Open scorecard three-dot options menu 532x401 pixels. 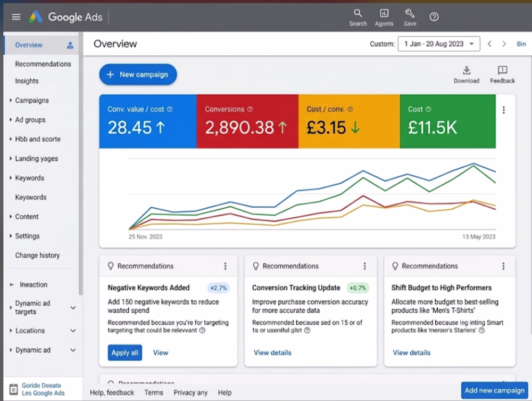pyautogui.click(x=503, y=110)
